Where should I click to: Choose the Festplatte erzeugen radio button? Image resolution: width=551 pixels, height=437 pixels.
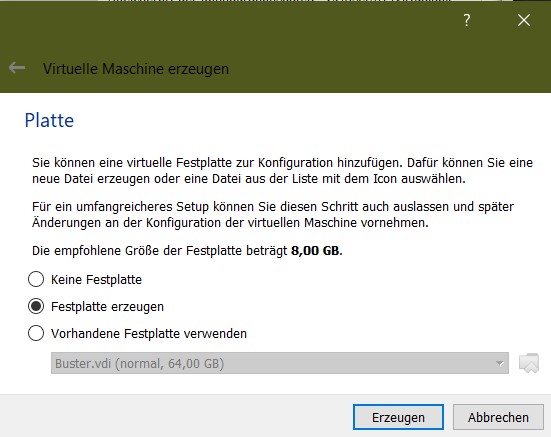pyautogui.click(x=36, y=306)
